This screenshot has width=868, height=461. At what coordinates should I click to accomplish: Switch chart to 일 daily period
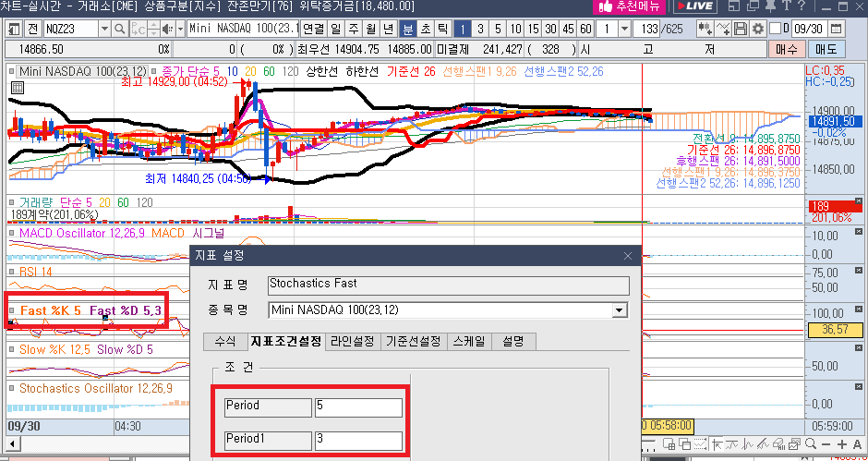point(336,29)
